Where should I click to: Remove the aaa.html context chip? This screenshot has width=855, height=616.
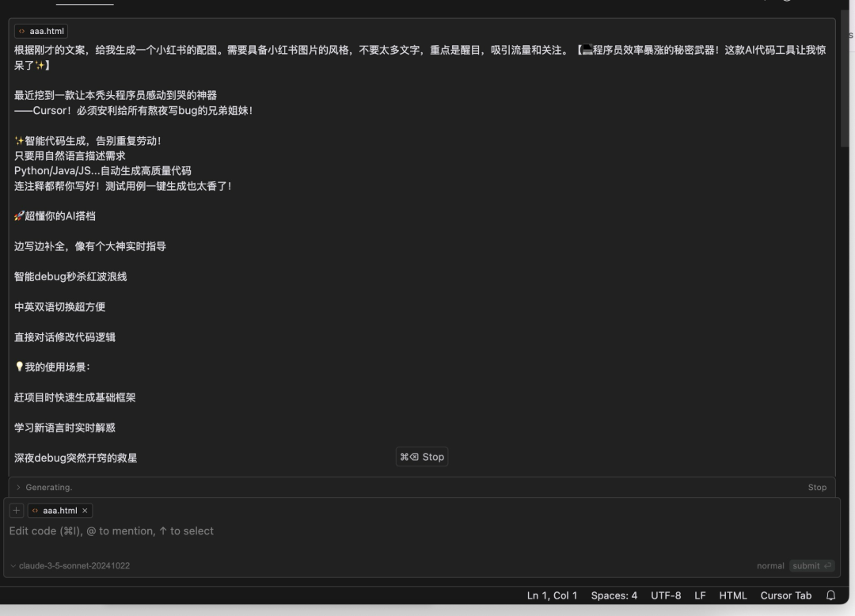coord(85,511)
